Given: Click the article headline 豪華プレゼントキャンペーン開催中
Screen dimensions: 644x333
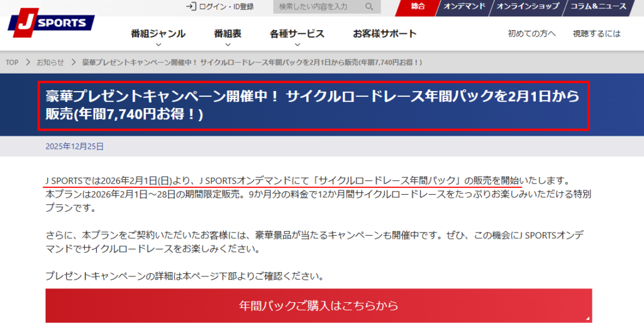Looking at the screenshot, I should [313, 105].
